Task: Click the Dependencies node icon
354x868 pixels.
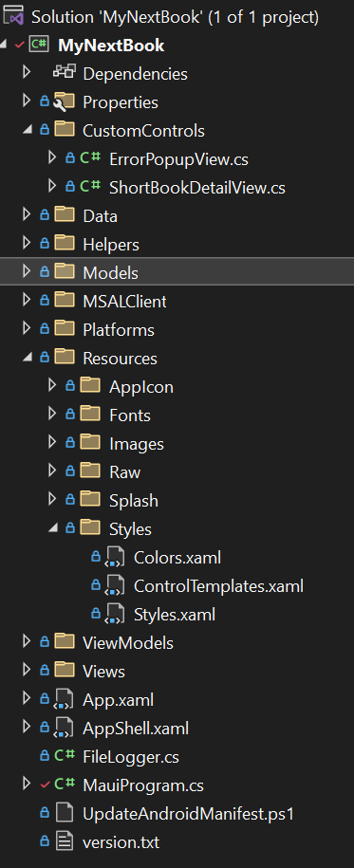Action: [x=64, y=73]
